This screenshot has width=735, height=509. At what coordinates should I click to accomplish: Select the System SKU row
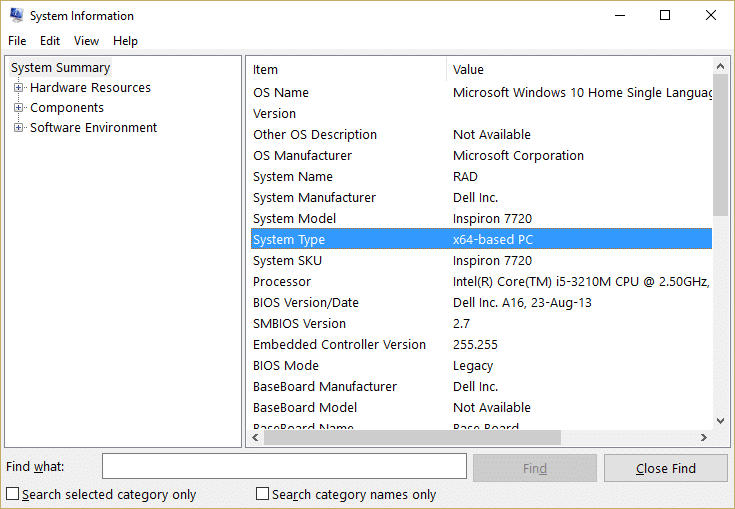click(481, 261)
